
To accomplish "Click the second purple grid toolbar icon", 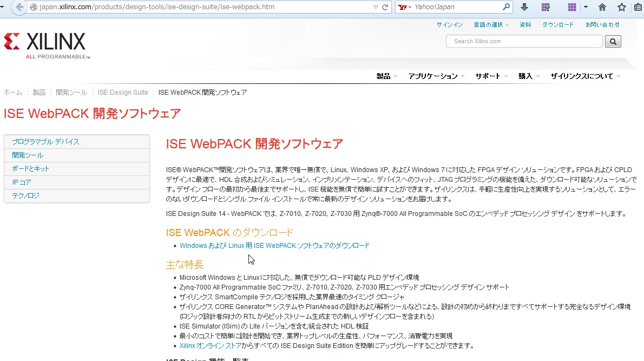I will coord(571,7).
